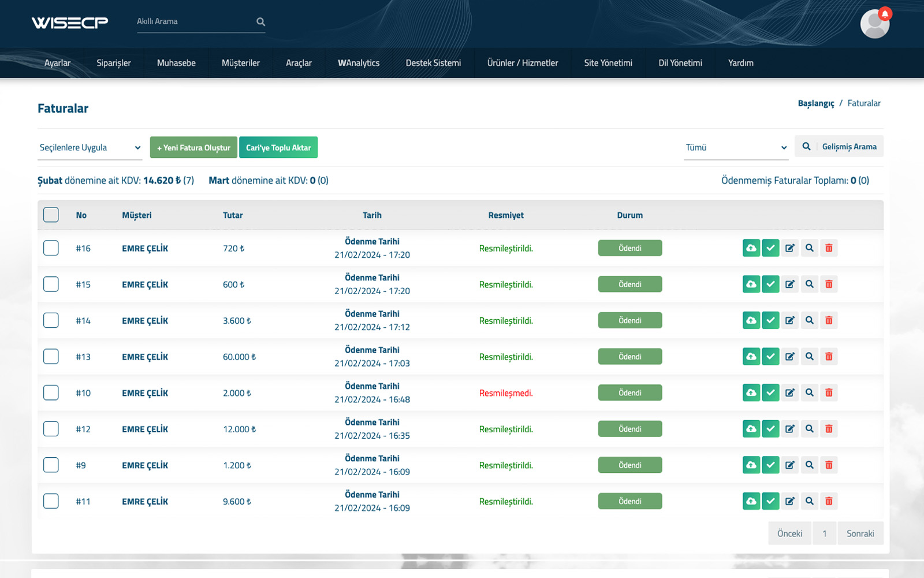Open the user avatar profile menu

[874, 24]
